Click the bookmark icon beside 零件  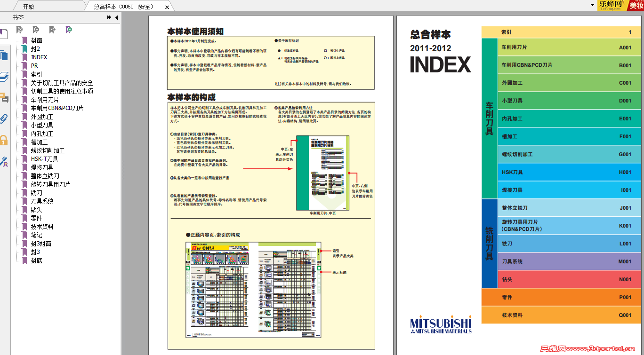tap(24, 218)
